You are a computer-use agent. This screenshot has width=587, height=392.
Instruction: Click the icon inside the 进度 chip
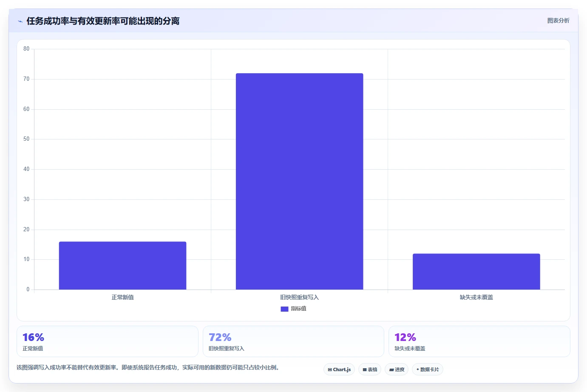pyautogui.click(x=391, y=370)
